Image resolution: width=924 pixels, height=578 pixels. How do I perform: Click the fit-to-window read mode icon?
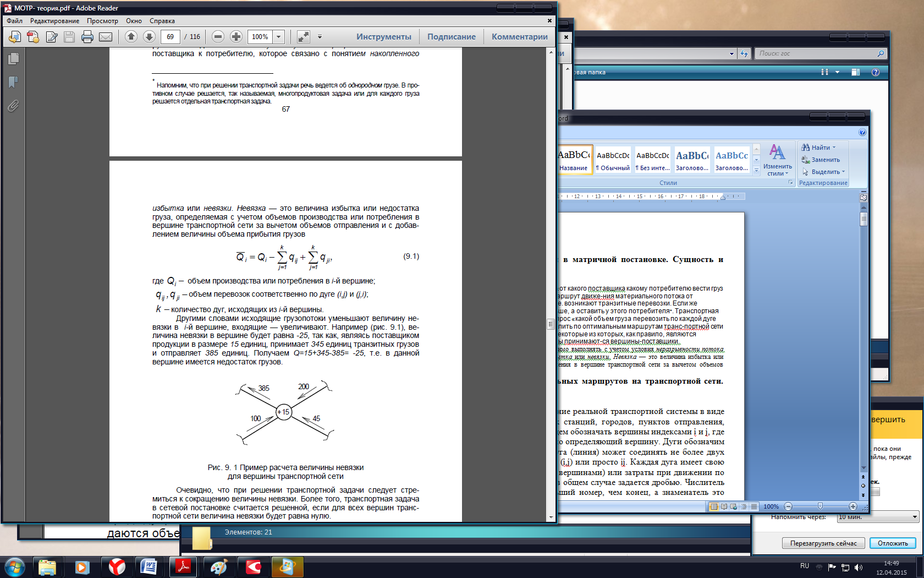[x=303, y=36]
